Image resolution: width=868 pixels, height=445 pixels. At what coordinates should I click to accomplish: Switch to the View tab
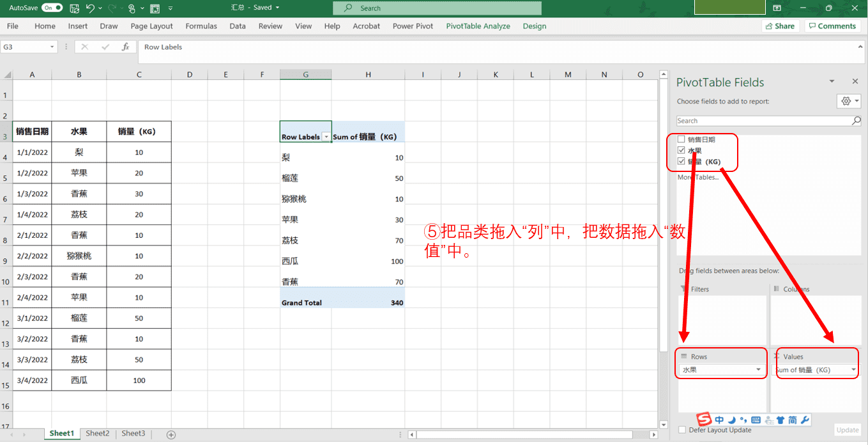point(303,26)
